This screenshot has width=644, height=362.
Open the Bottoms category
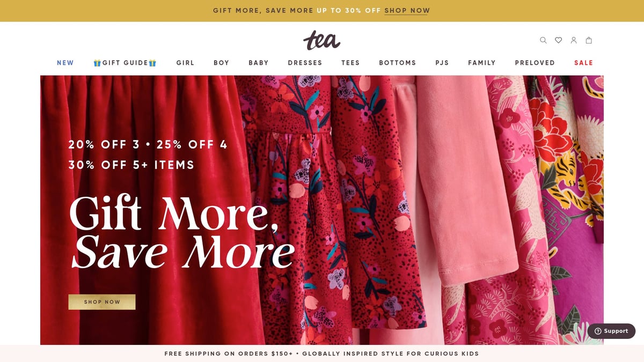point(398,63)
